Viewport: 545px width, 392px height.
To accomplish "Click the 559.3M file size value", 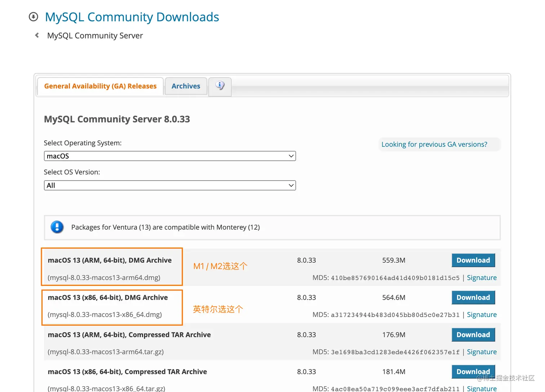I will point(394,260).
